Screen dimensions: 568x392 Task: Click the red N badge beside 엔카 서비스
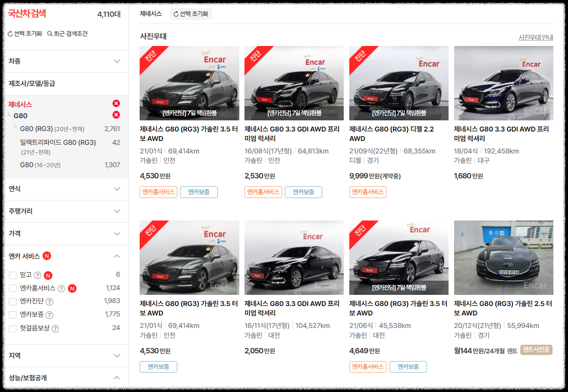(x=47, y=256)
